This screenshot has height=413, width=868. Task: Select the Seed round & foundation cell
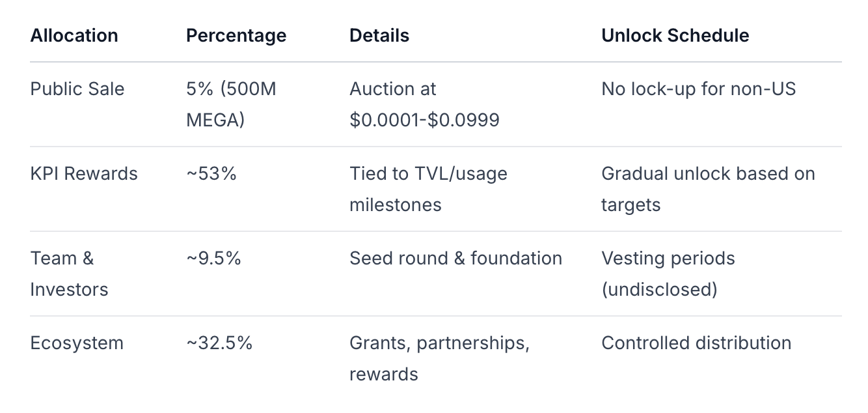coord(455,258)
